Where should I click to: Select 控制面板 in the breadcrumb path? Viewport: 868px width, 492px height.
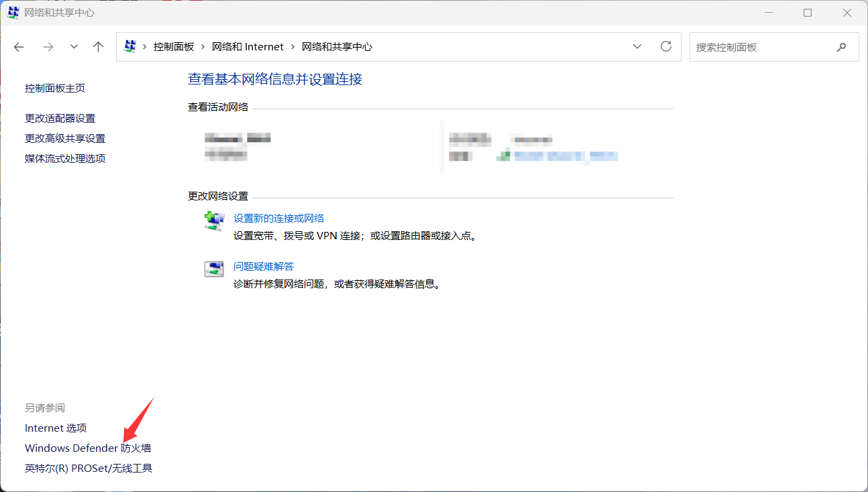[x=173, y=46]
